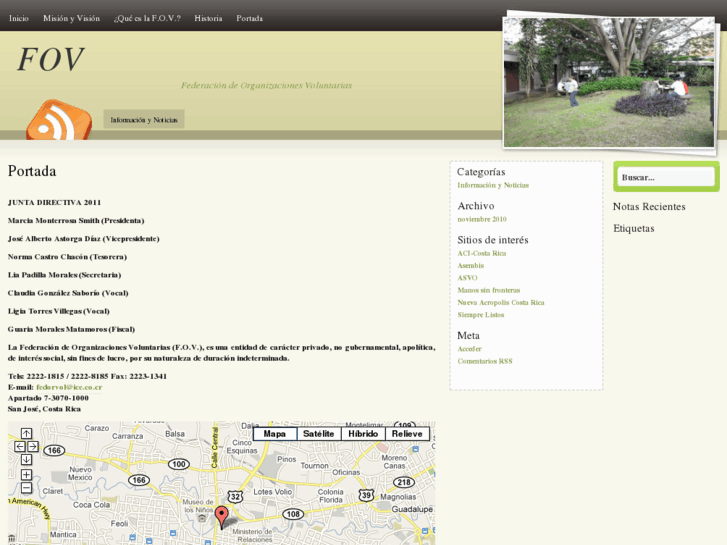Open Misión y Visión page
Image resolution: width=727 pixels, height=545 pixels.
coord(71,19)
